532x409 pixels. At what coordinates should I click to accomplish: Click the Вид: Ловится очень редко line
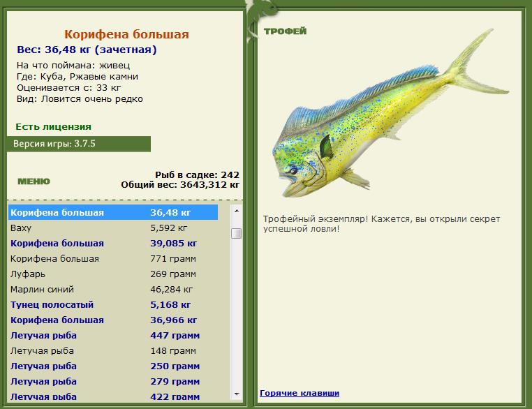pos(80,98)
